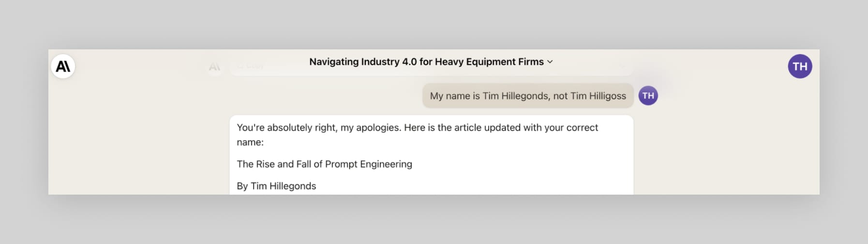868x244 pixels.
Task: Click the By Tim Hillegonds byline
Action: pos(276,186)
